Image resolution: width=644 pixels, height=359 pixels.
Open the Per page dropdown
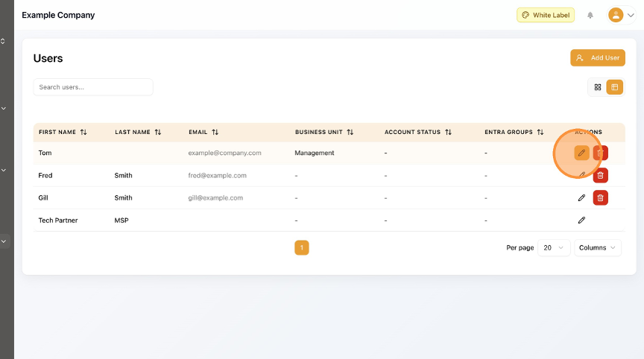554,247
